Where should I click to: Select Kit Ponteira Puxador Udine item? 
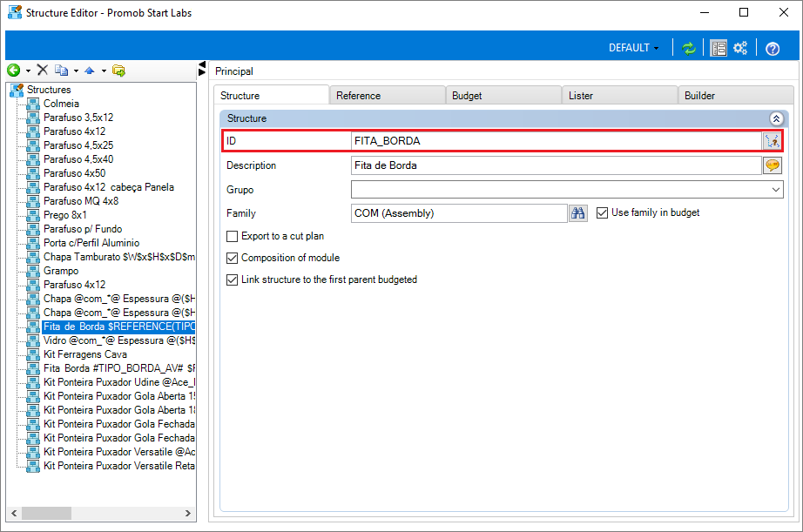(118, 382)
